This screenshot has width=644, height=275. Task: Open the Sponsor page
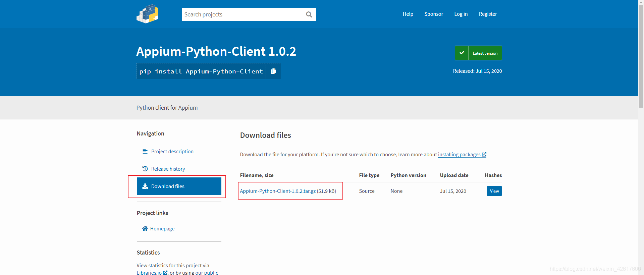click(433, 14)
